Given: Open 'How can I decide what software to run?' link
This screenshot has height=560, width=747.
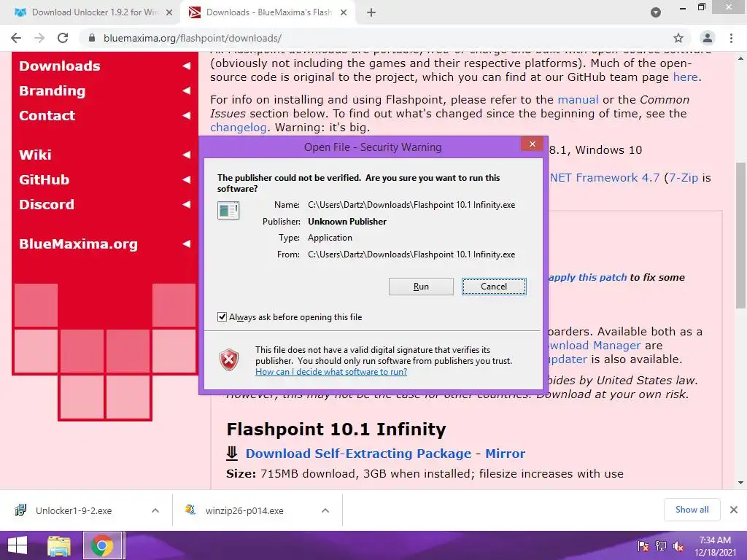Looking at the screenshot, I should point(331,372).
